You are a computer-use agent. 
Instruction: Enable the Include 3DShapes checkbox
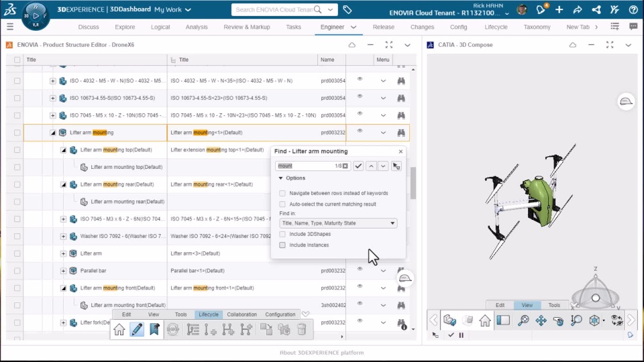tap(282, 234)
